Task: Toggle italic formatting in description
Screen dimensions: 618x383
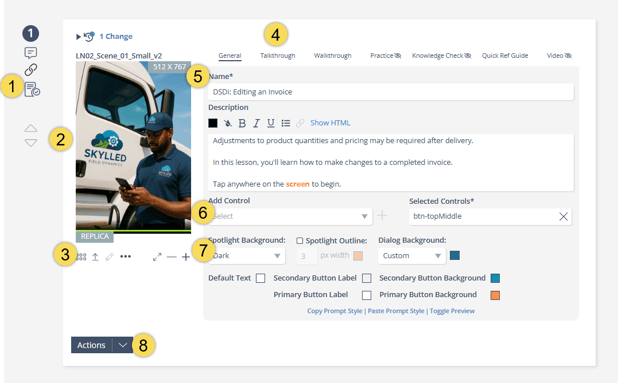Action: (x=256, y=123)
